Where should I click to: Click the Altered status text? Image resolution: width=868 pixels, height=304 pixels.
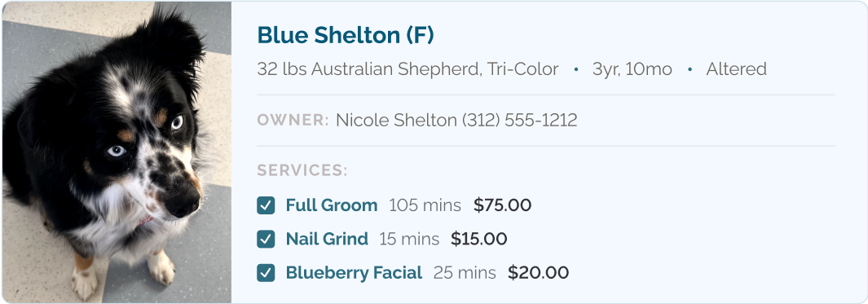736,69
